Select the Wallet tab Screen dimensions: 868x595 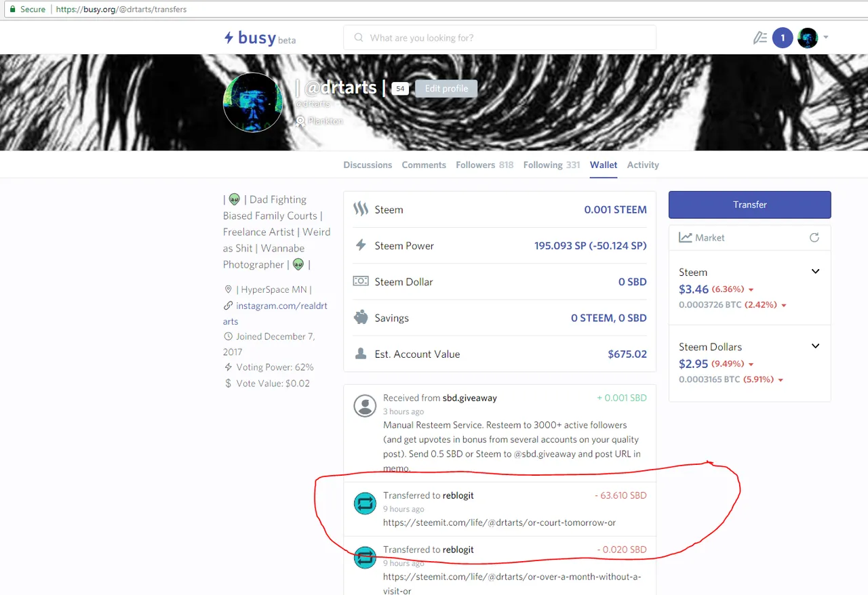pos(604,165)
